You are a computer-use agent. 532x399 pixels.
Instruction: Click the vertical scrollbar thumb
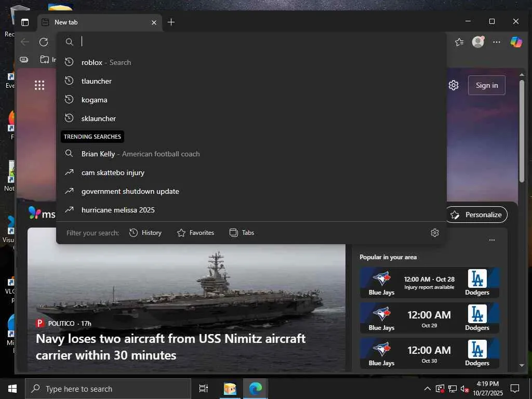522,131
